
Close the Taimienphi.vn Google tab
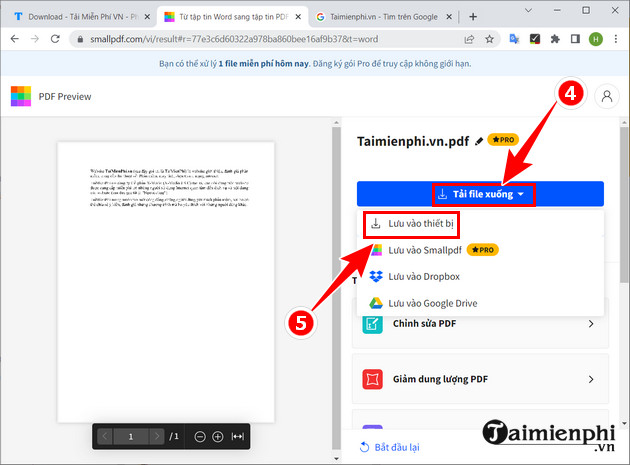449,17
